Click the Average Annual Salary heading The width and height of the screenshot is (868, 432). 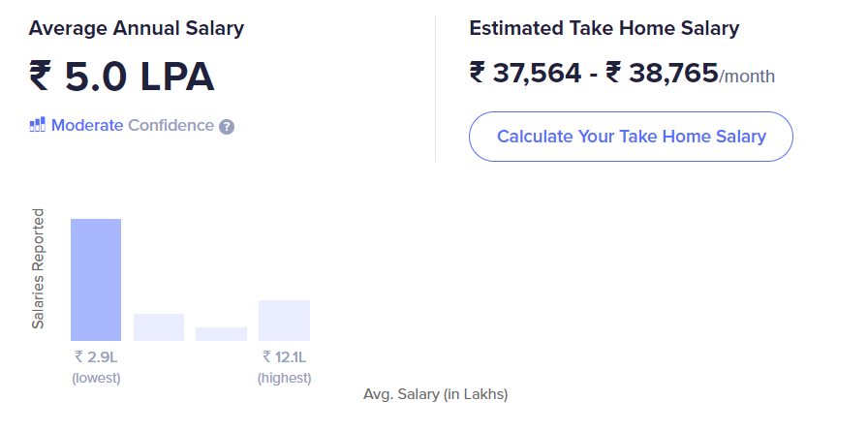tap(137, 28)
